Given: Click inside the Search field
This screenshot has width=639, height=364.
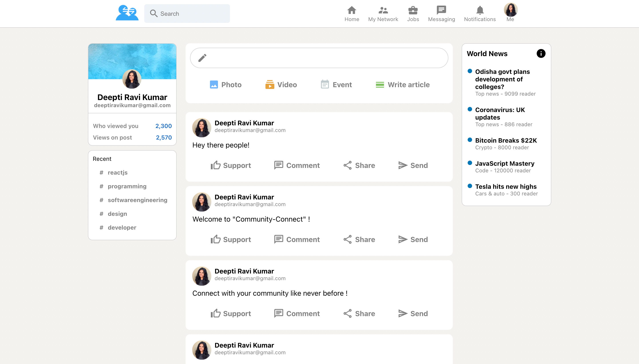Looking at the screenshot, I should tap(187, 13).
